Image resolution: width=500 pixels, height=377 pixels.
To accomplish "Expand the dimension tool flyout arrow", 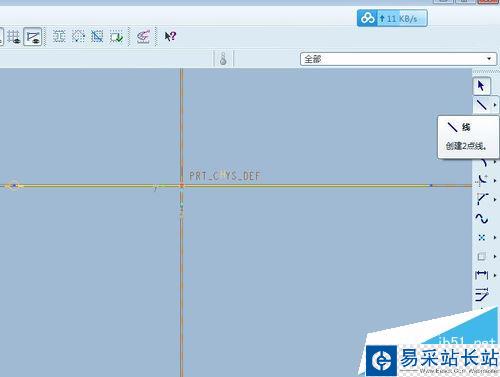I will [495, 275].
